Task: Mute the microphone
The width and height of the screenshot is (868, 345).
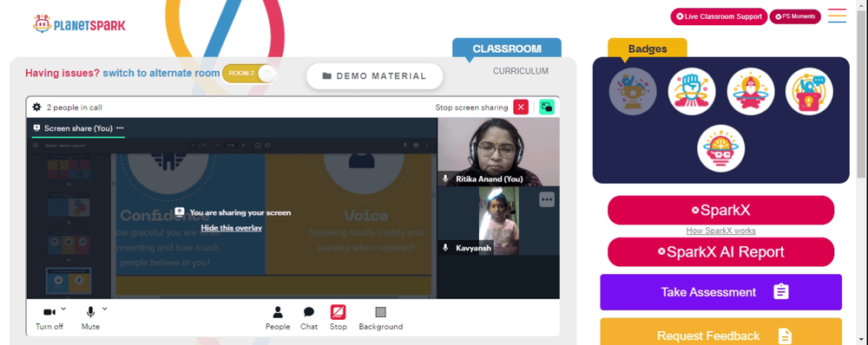Action: click(90, 318)
